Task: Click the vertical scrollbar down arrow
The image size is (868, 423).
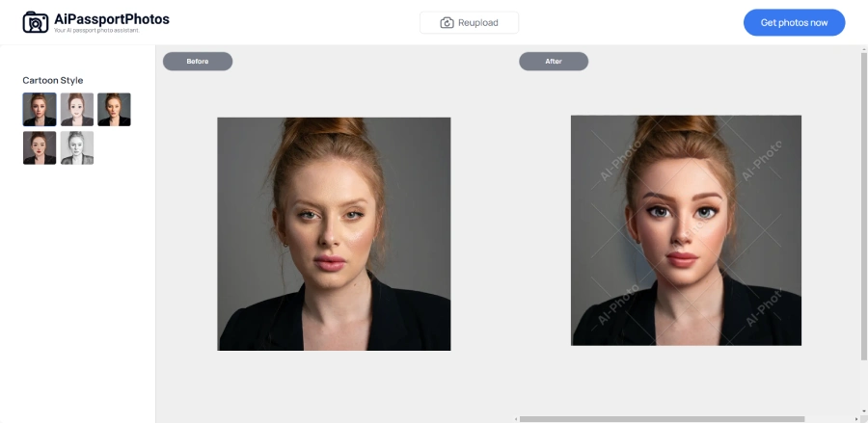Action: [x=863, y=411]
